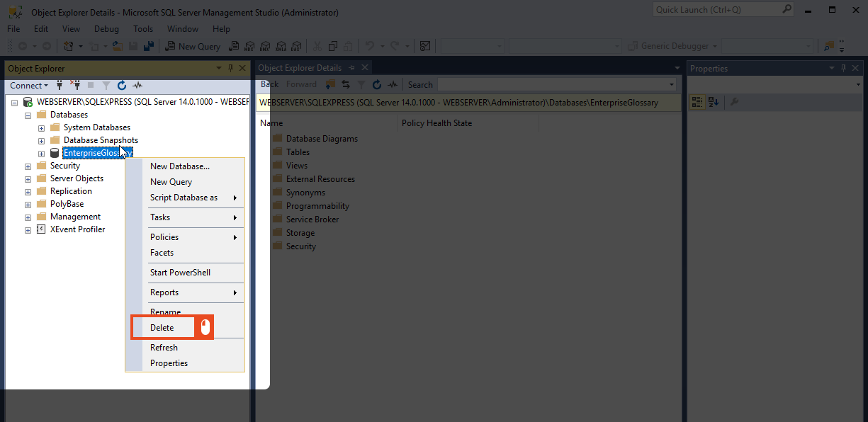Click the XMLA query icon
This screenshot has width=868, height=422.
(281, 46)
